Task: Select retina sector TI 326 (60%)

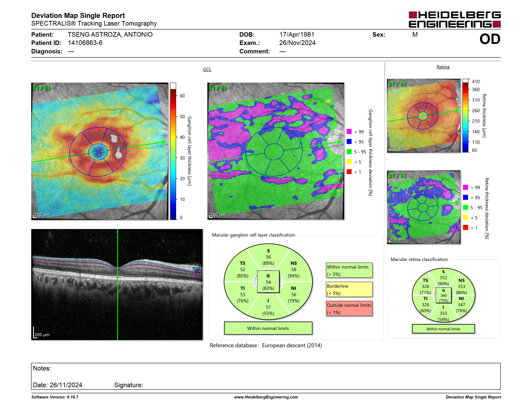Action: [426, 305]
